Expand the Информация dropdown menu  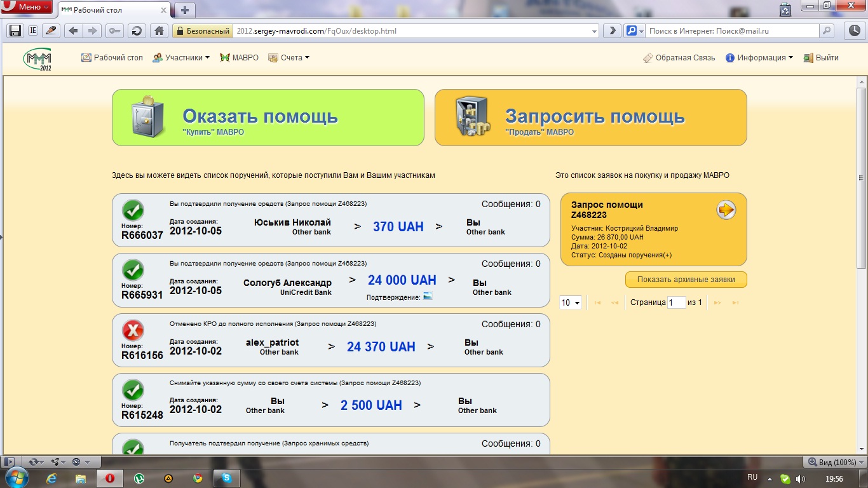759,57
